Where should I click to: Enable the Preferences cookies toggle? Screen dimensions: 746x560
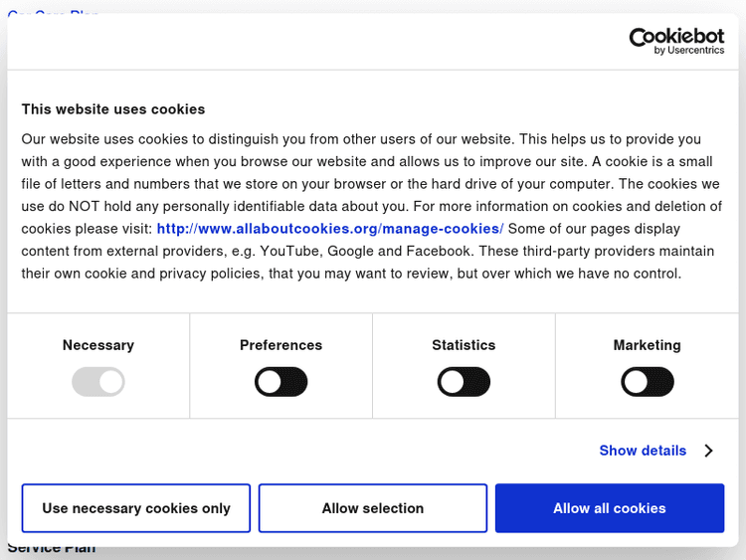coord(281,382)
